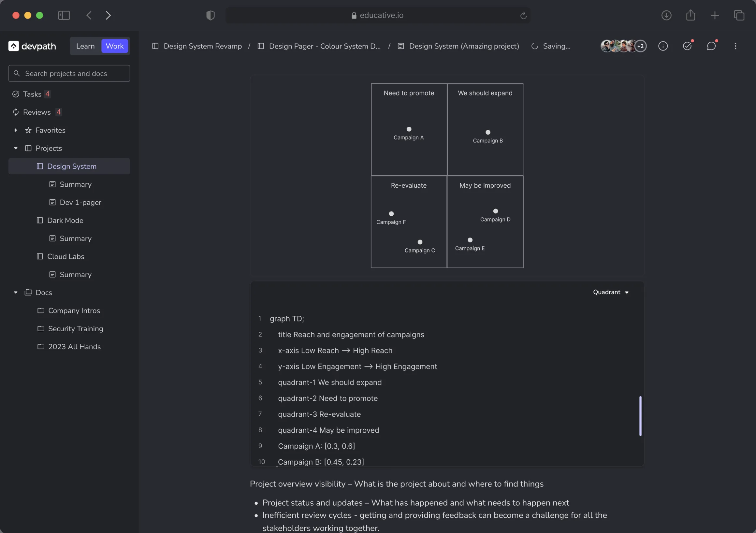
Task: Open the comments bubble icon
Action: 711,46
